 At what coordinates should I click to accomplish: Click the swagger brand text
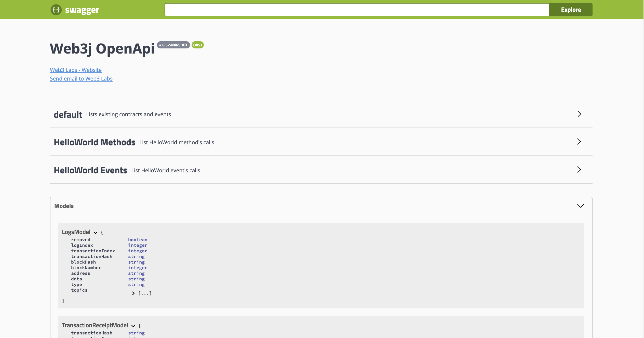click(82, 10)
